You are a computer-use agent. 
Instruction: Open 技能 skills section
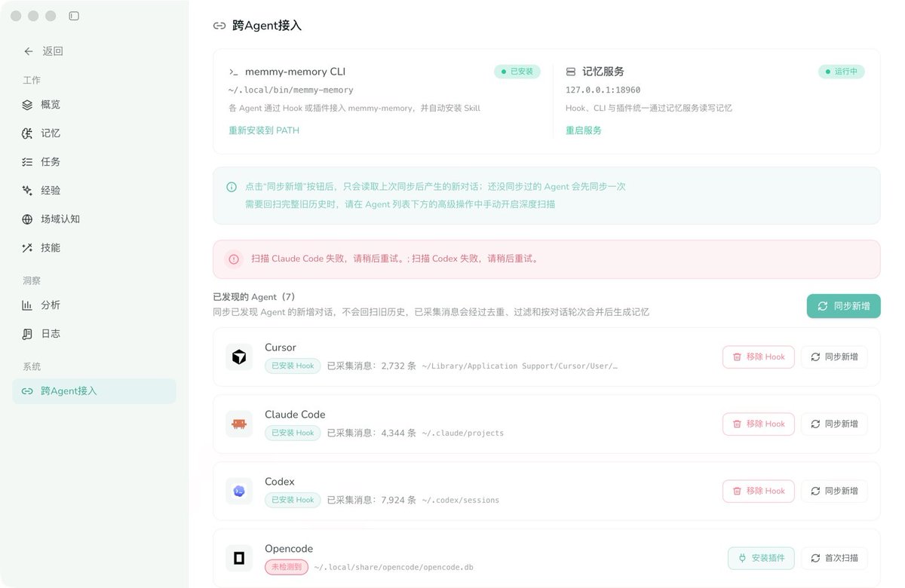(94, 248)
